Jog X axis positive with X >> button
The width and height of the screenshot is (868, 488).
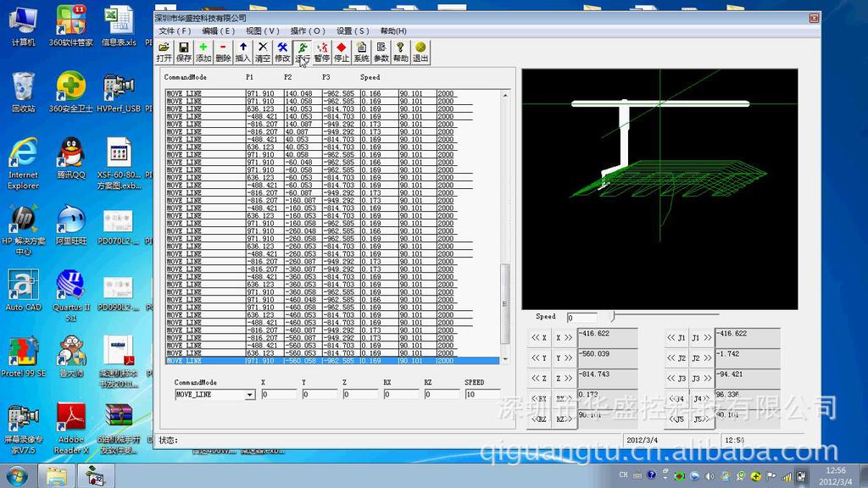point(564,337)
